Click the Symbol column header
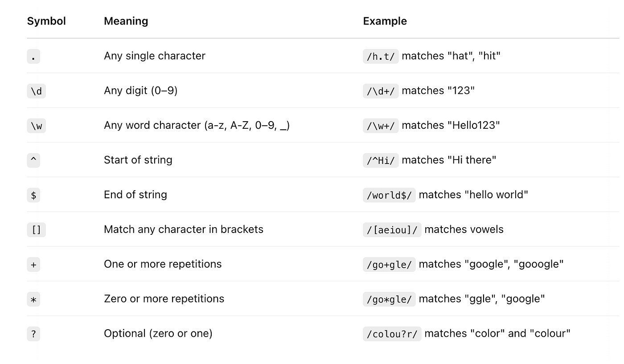 coord(46,21)
